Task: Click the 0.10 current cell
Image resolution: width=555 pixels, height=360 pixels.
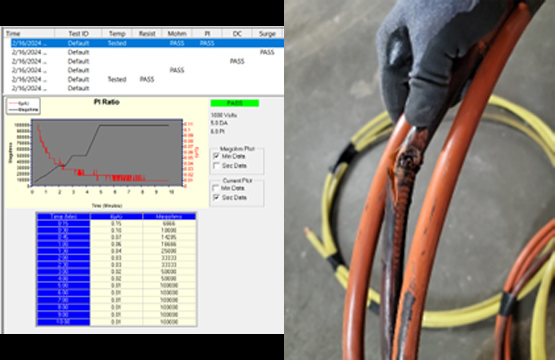Action: (x=116, y=230)
